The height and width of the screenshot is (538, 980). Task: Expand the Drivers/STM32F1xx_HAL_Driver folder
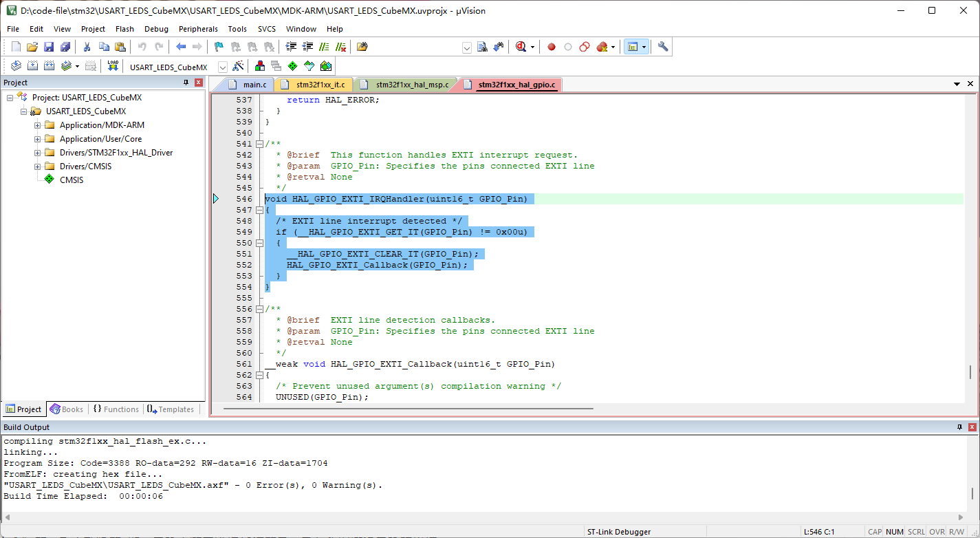(38, 153)
